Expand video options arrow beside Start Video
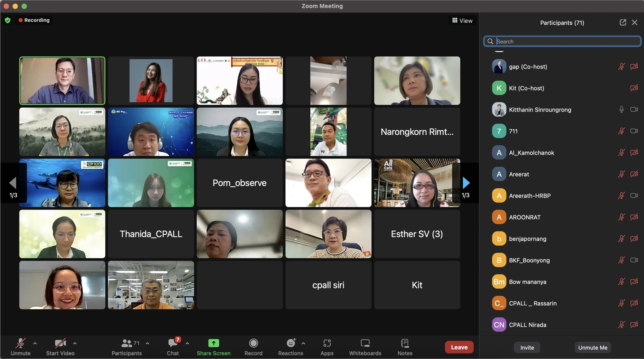The height and width of the screenshot is (359, 644). [75, 343]
